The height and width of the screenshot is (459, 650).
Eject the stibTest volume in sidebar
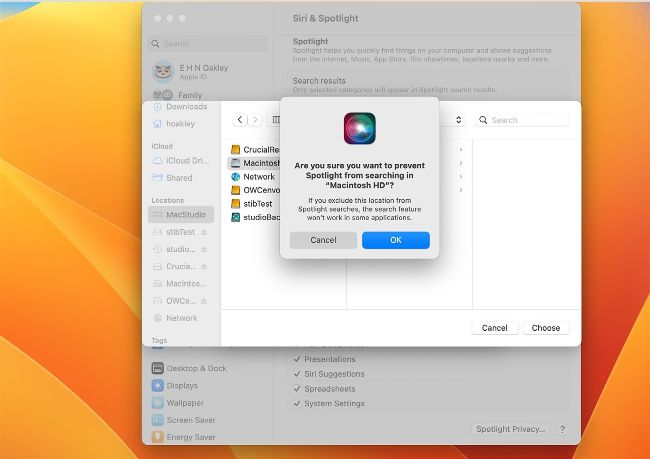pyautogui.click(x=204, y=232)
